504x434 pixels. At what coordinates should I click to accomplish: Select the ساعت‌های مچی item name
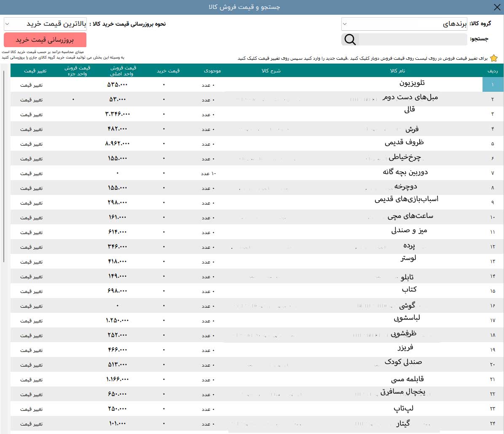[410, 216]
